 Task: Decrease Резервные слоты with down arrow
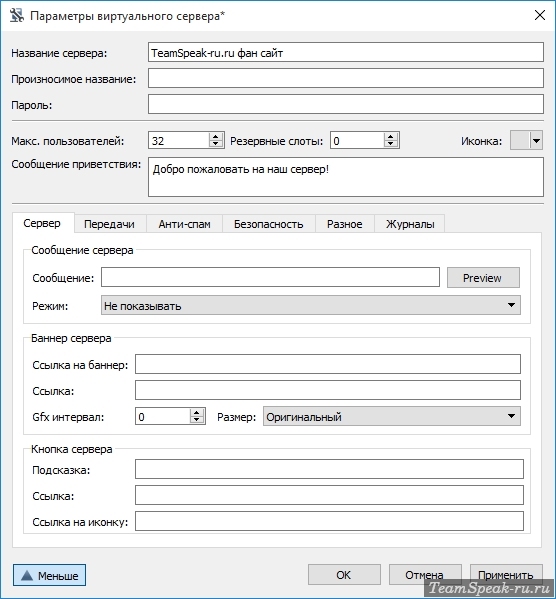coord(391,144)
